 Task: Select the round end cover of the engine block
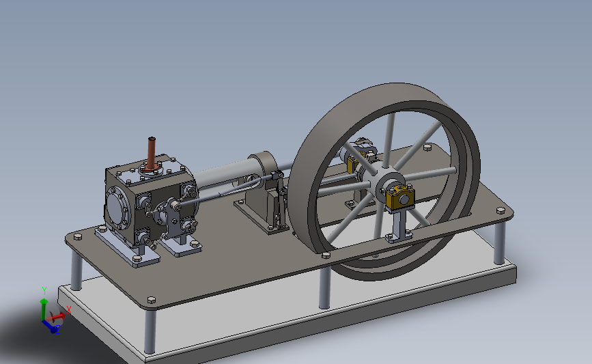(115, 208)
